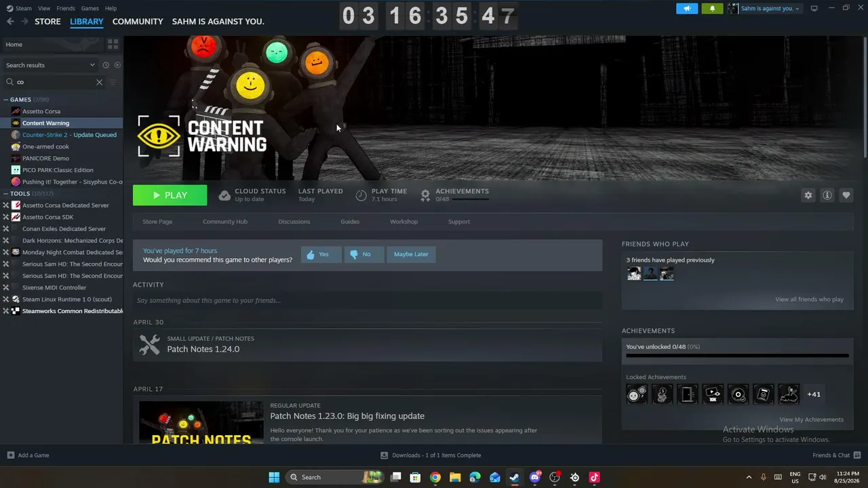
Task: Open the Games menu
Action: 90,8
